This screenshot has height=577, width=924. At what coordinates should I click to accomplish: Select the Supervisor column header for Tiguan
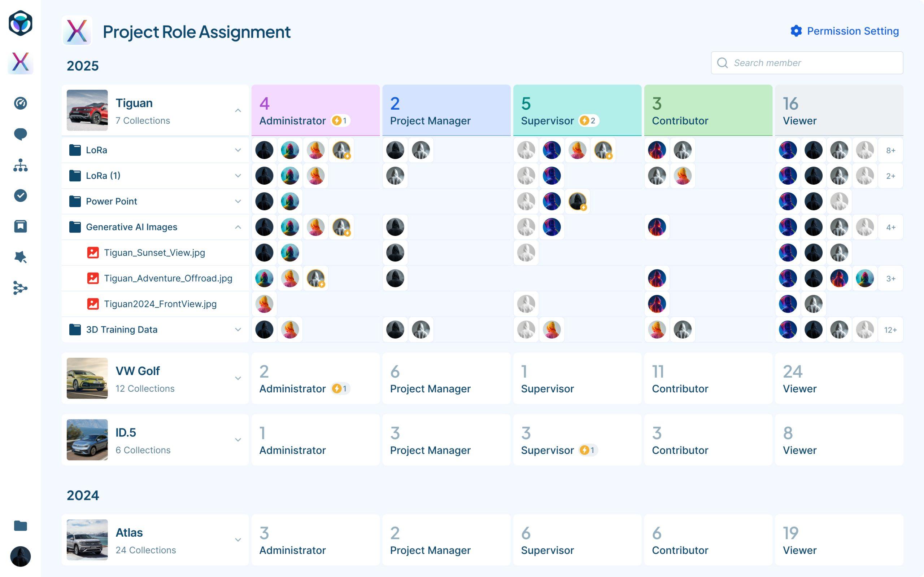point(577,110)
